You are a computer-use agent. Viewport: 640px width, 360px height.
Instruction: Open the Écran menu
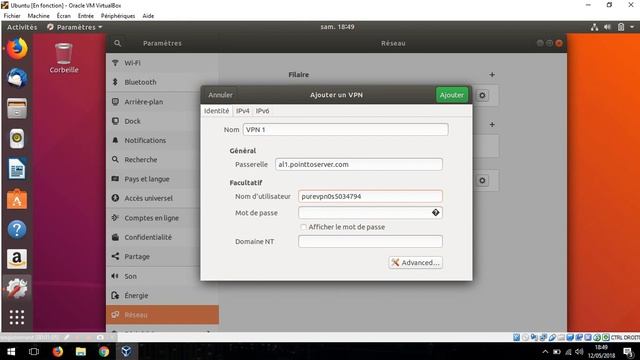(x=64, y=16)
